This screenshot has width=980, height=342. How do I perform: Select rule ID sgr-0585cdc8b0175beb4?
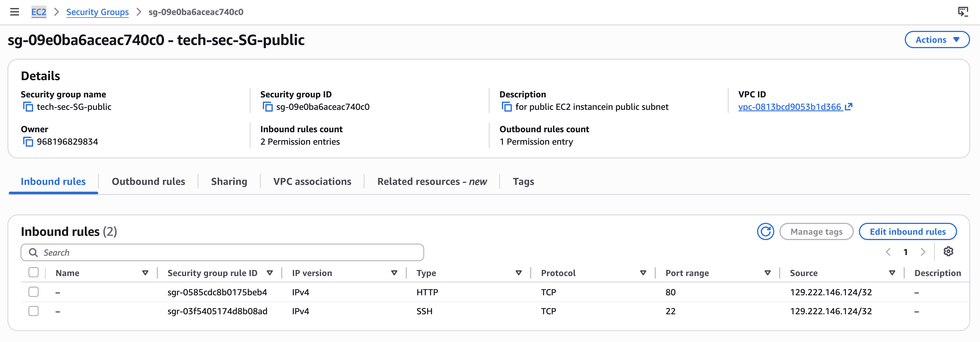[217, 292]
